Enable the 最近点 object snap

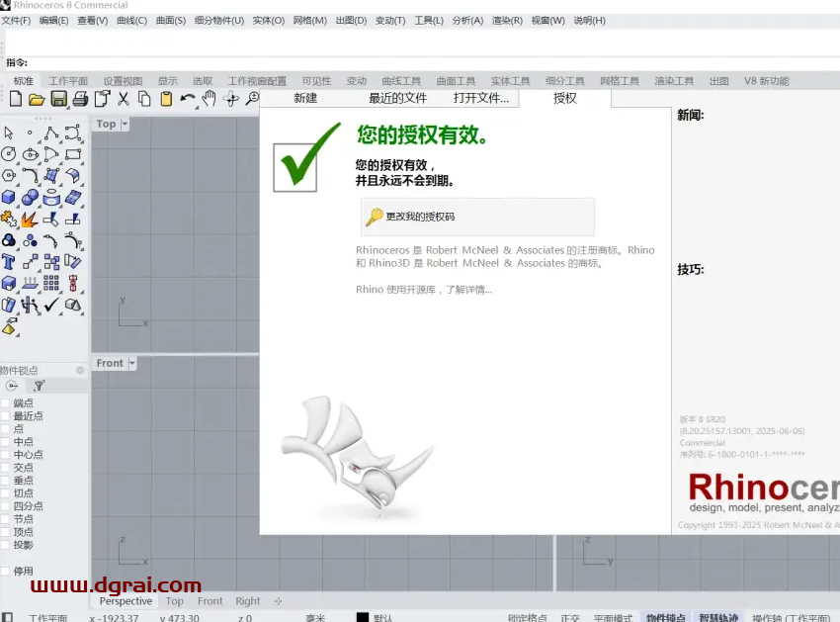[x=5, y=415]
